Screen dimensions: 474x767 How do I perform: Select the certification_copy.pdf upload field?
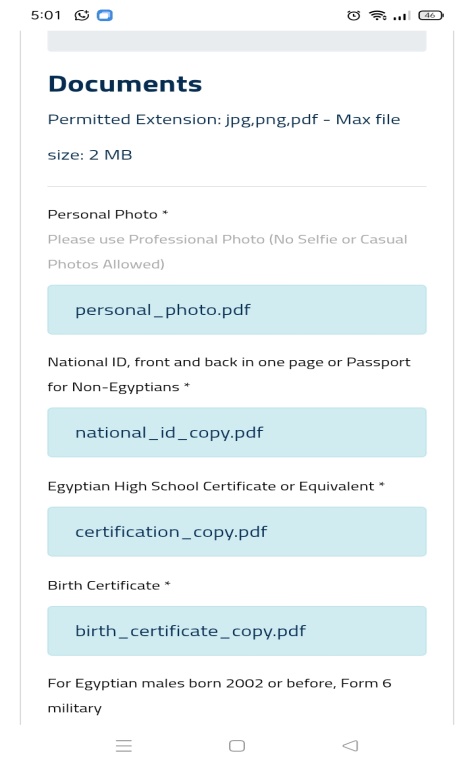coord(237,532)
